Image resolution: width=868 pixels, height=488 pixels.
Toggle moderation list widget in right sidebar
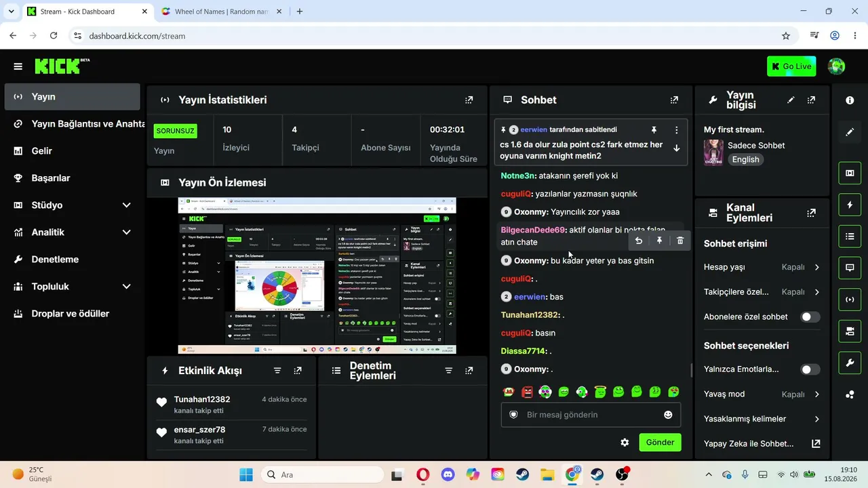click(850, 237)
